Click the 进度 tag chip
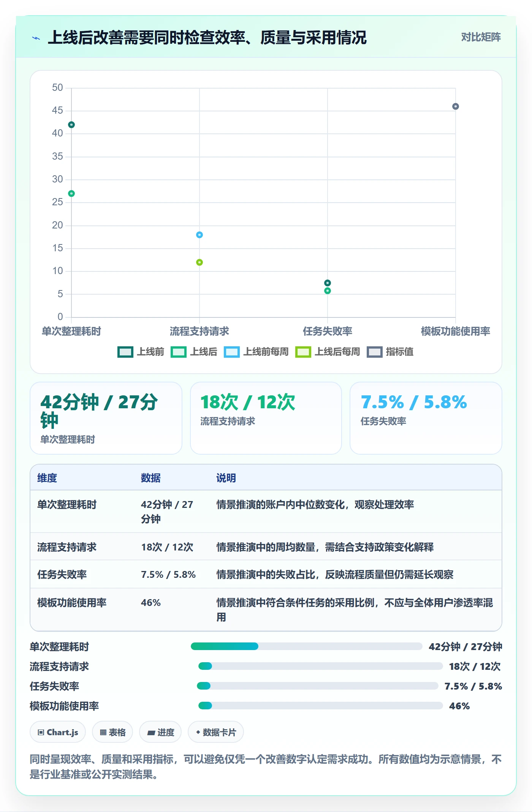The height and width of the screenshot is (812, 532). pos(160,732)
